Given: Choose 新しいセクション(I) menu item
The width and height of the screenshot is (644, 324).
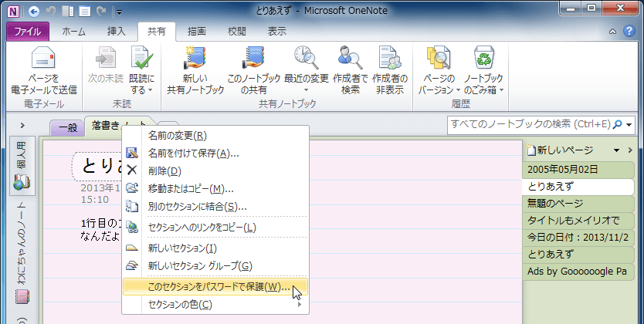Looking at the screenshot, I should pos(215,248).
